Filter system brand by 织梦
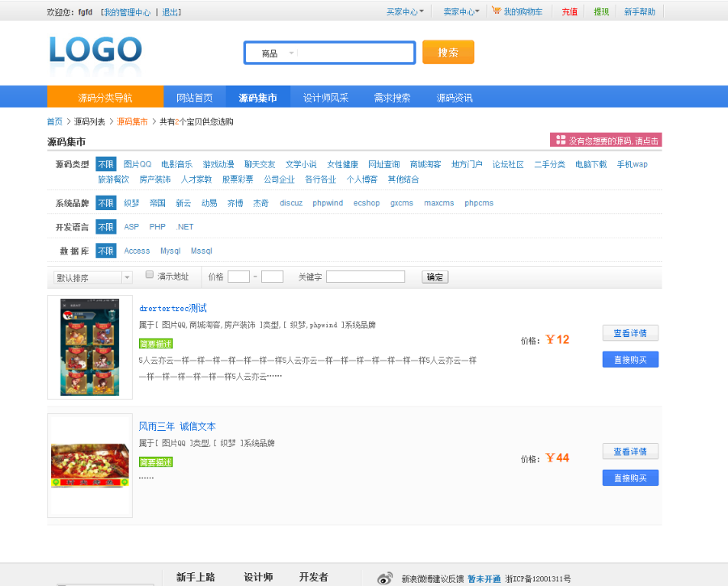 point(131,203)
